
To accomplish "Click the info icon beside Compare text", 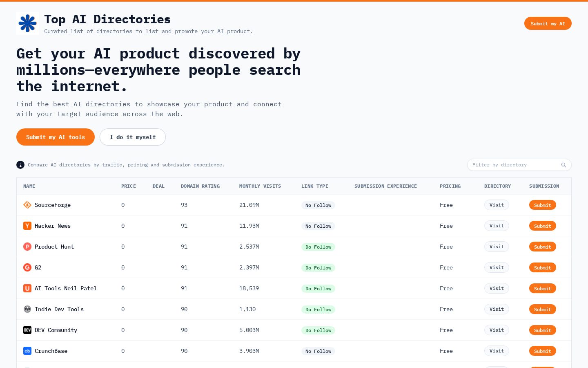I will (20, 165).
